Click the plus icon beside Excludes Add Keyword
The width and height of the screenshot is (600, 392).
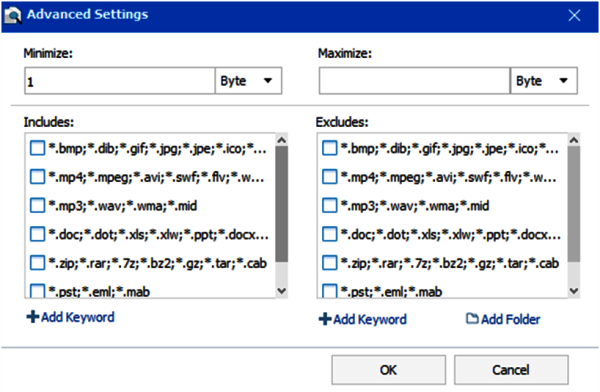pos(325,319)
